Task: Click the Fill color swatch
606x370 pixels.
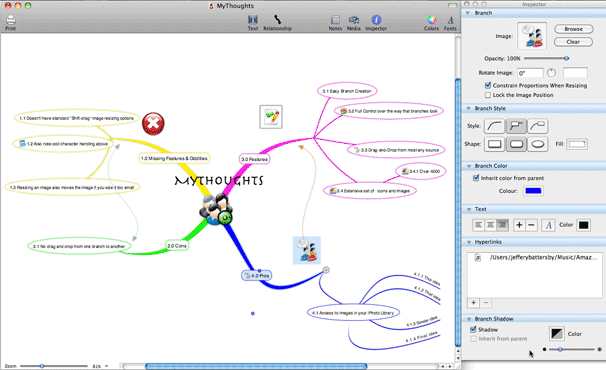Action: click(x=577, y=144)
